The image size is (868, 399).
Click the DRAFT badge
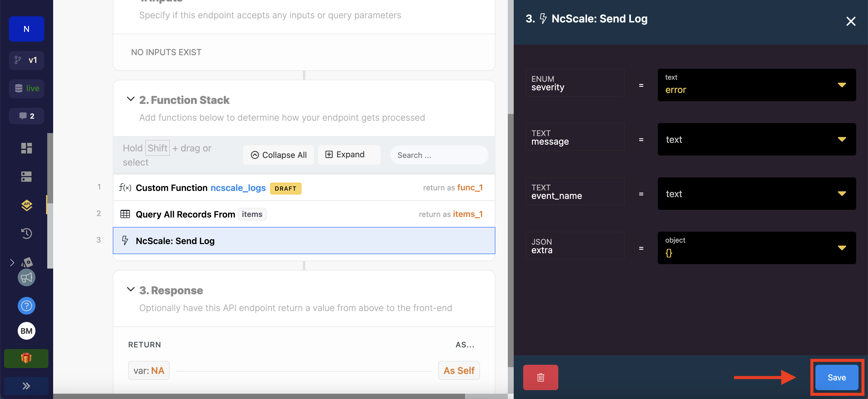(x=285, y=188)
